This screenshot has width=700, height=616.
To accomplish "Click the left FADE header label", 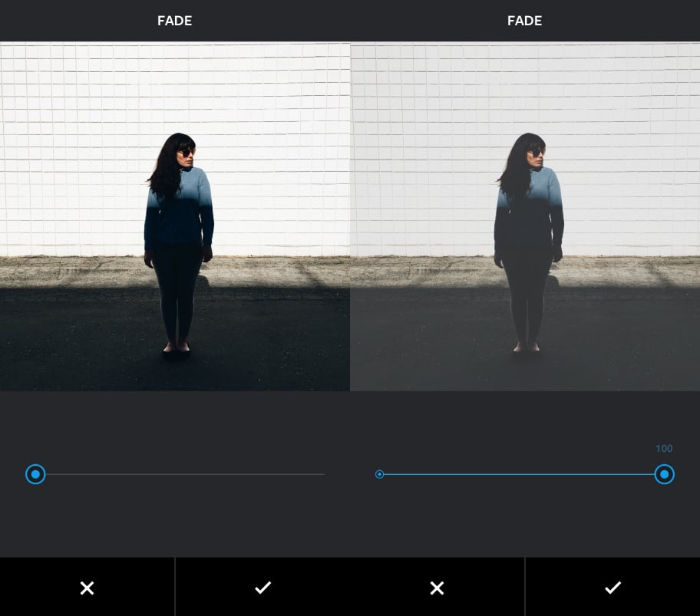I will click(x=174, y=21).
